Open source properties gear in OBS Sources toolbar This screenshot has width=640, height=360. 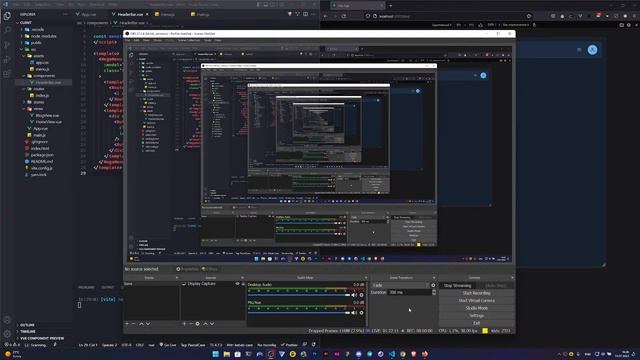(198, 324)
